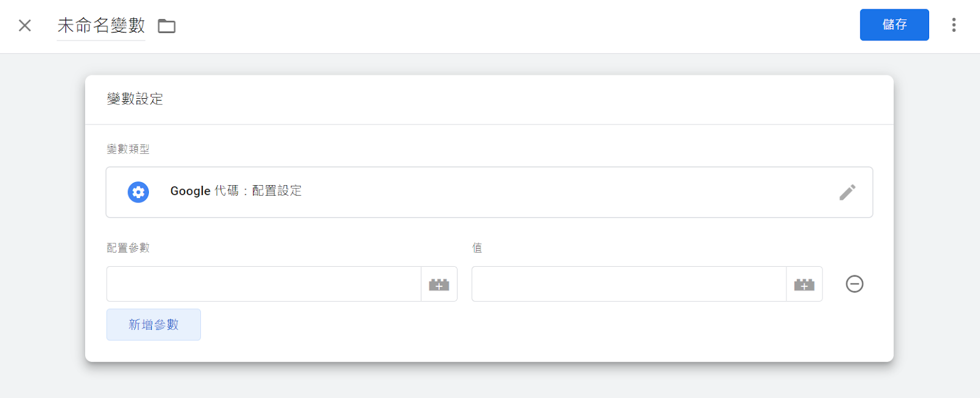Open variable picker beside 值 field
This screenshot has width=980, height=398.
(x=804, y=284)
